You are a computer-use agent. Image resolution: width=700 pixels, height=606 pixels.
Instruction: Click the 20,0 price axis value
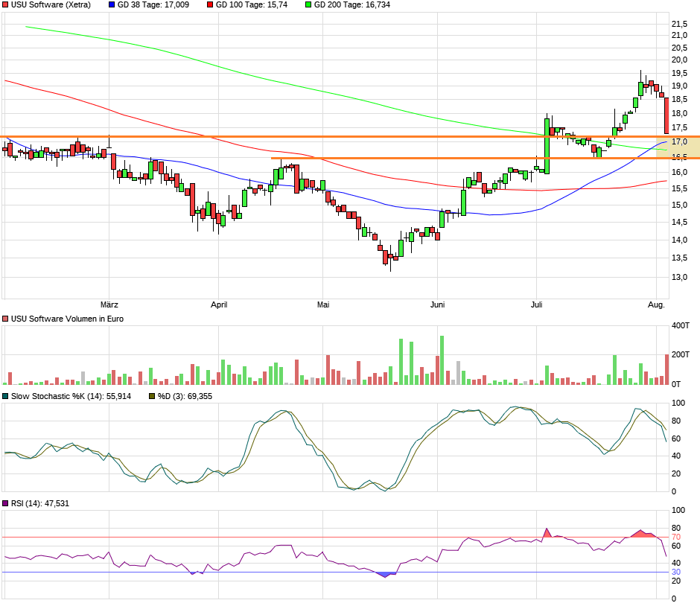[x=679, y=60]
